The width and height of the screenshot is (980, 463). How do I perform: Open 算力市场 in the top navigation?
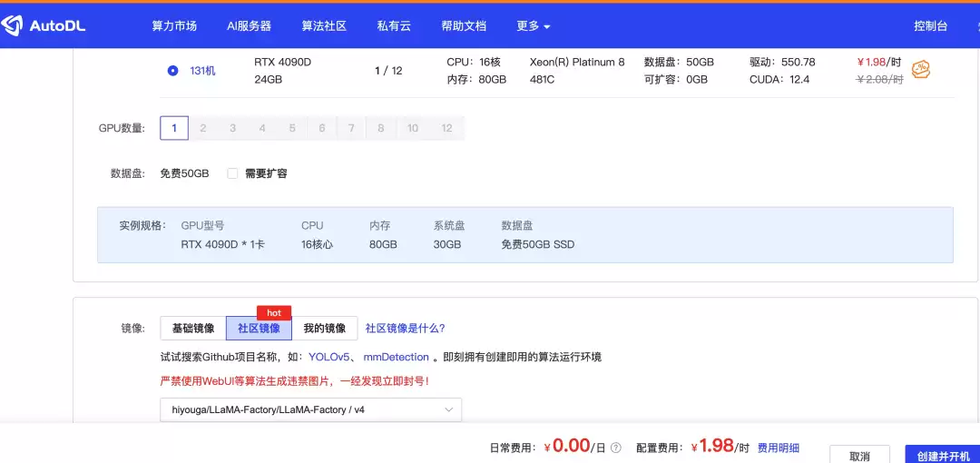(x=174, y=26)
